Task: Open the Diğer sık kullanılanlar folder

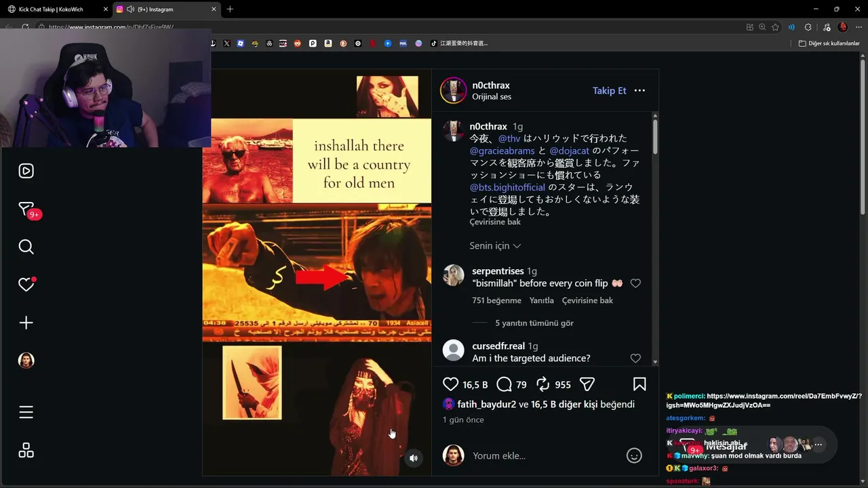Action: [829, 43]
